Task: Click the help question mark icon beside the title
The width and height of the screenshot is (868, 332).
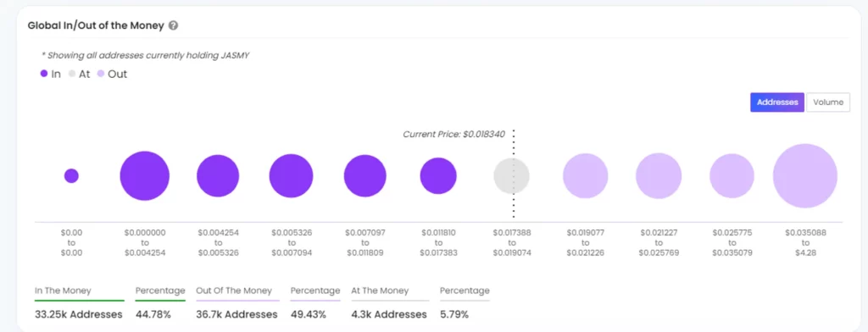Action: pos(173,25)
